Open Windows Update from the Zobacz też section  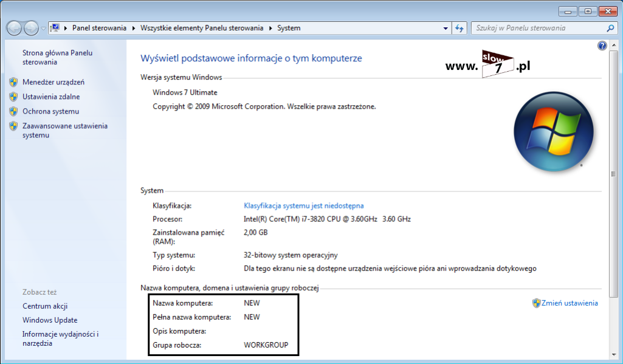[x=50, y=320]
